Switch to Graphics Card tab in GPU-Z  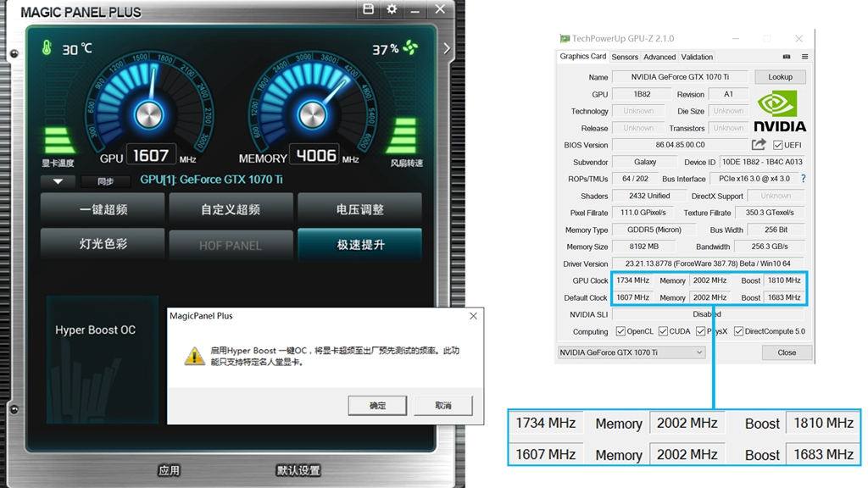(x=583, y=57)
